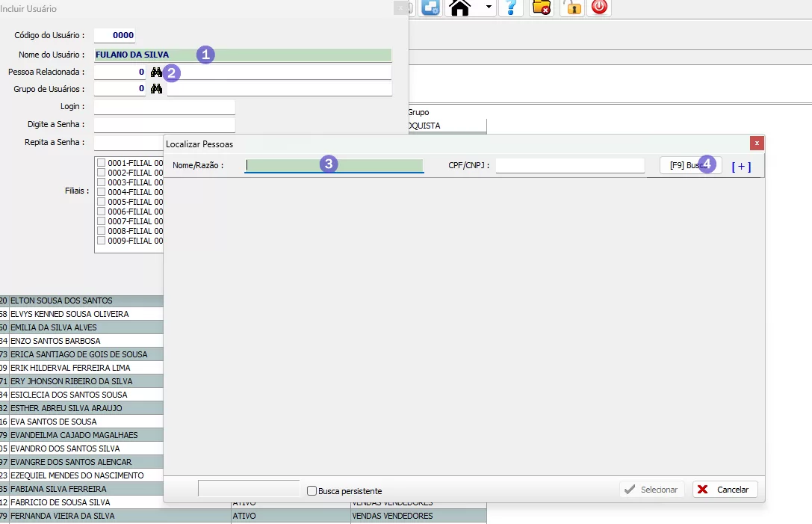Select the 0009-FILIAL checkbox
This screenshot has height=524, width=812.
click(101, 241)
